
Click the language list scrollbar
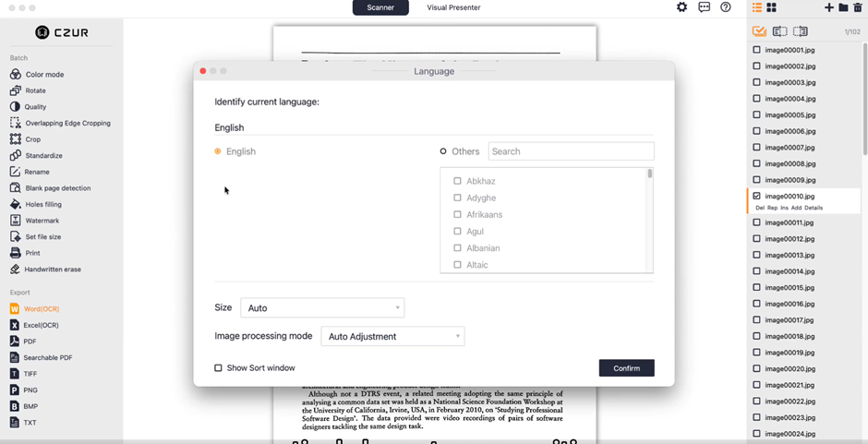pyautogui.click(x=650, y=174)
